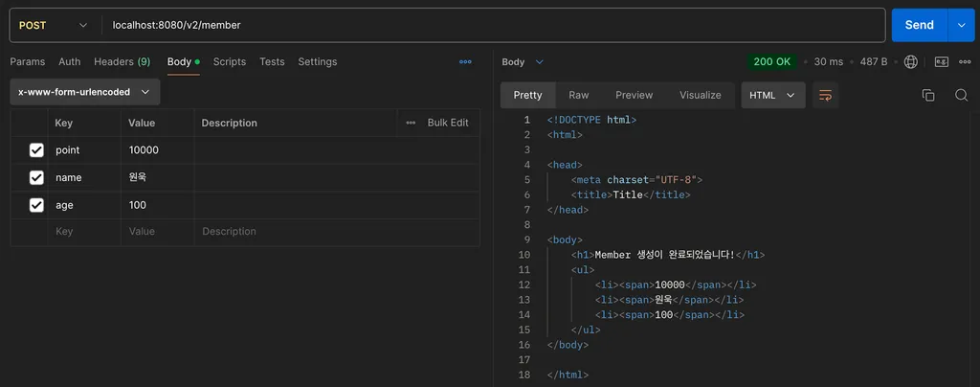980x387 pixels.
Task: Click the value cell 10000 for point
Action: coord(158,150)
